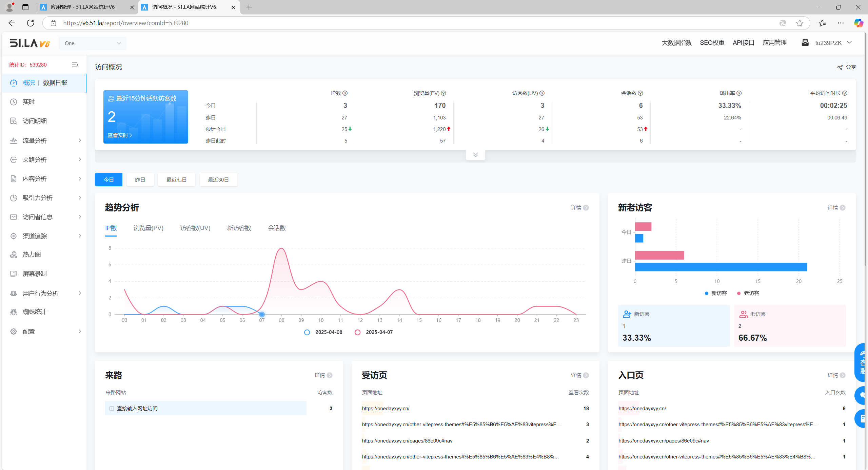Image resolution: width=868 pixels, height=470 pixels.
Task: Open browser settings and more menu
Action: 841,23
